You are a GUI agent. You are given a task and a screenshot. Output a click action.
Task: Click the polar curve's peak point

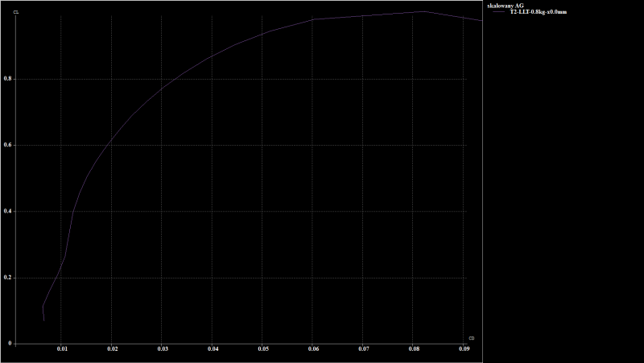(425, 11)
